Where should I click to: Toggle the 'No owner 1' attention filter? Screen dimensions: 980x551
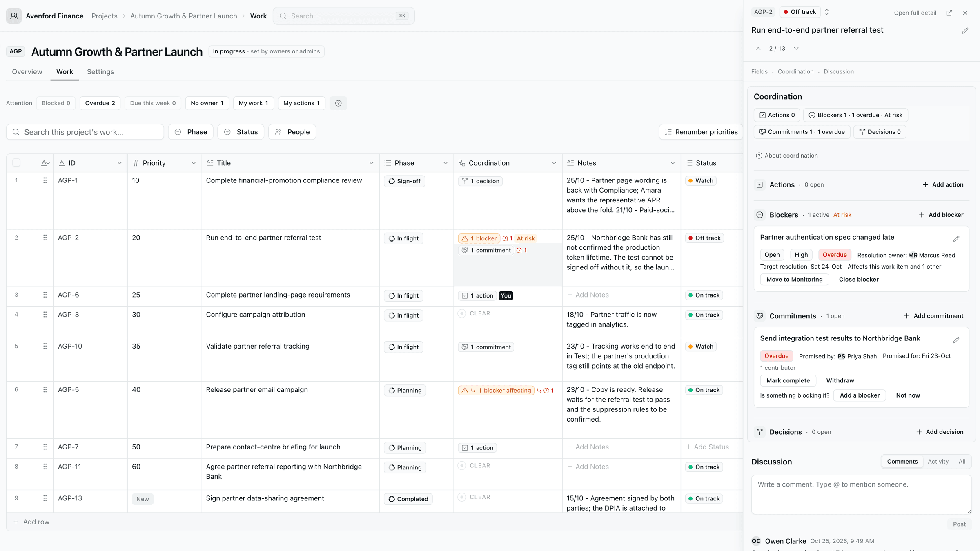[207, 103]
